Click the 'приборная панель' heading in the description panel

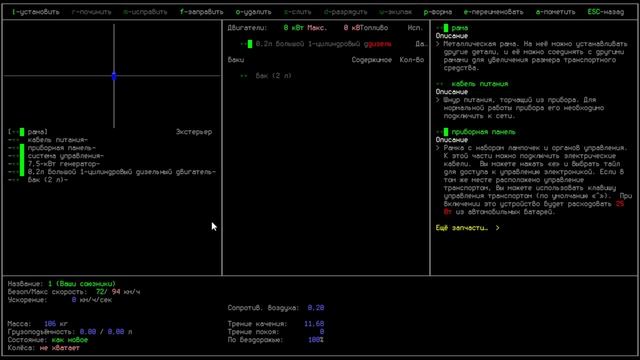click(484, 132)
